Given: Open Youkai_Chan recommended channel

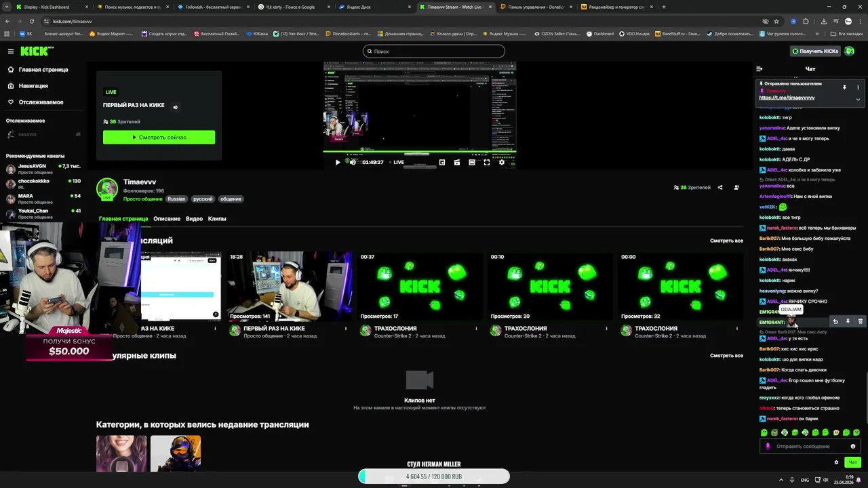Looking at the screenshot, I should (x=43, y=213).
